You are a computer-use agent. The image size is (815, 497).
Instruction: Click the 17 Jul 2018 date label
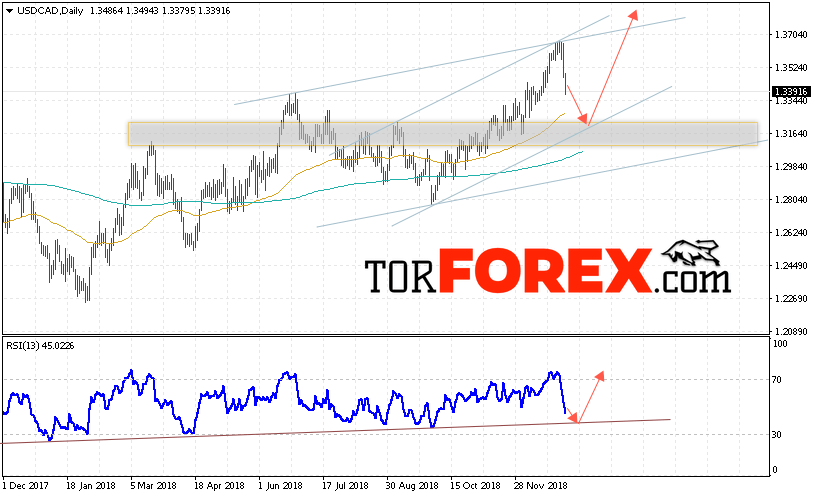pyautogui.click(x=345, y=486)
